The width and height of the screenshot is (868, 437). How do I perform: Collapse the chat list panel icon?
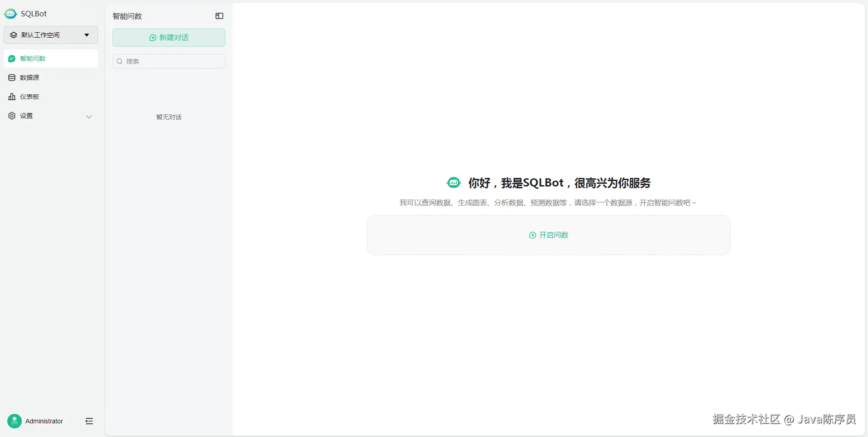tap(219, 16)
